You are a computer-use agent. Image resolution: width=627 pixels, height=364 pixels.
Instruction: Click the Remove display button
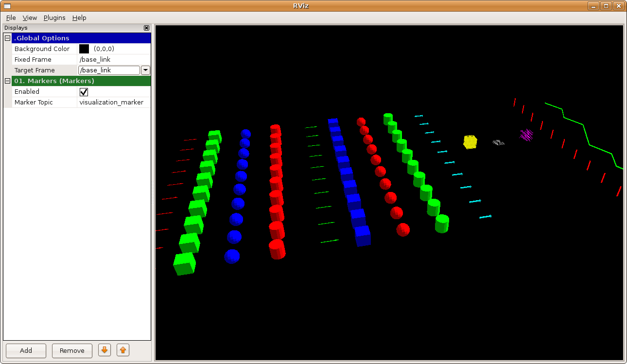[72, 350]
